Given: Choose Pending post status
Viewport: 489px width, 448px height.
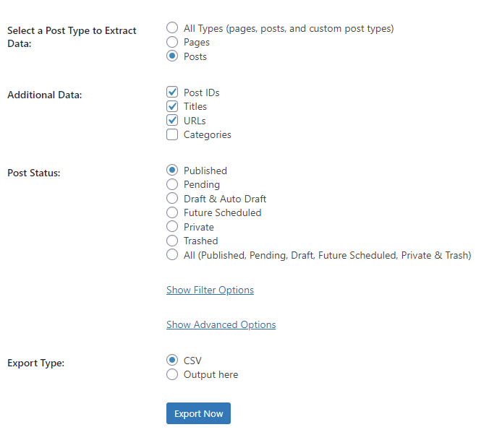Looking at the screenshot, I should [x=172, y=184].
